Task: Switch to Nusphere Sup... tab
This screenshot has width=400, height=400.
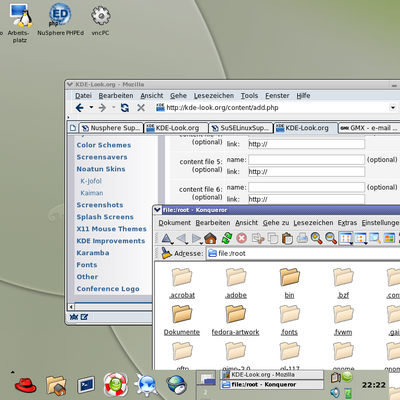Action: [111, 128]
